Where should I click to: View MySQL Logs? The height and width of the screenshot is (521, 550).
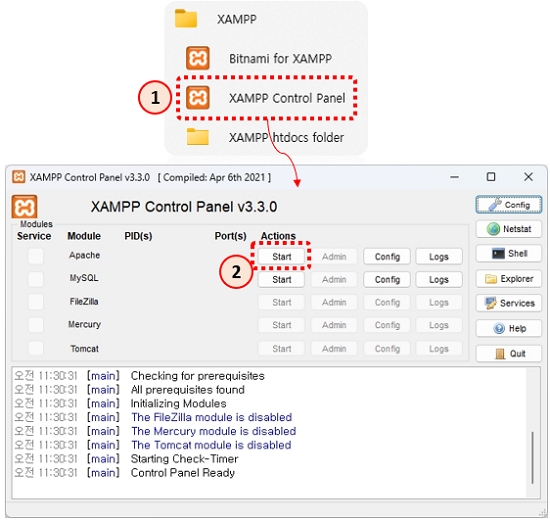[x=439, y=280]
